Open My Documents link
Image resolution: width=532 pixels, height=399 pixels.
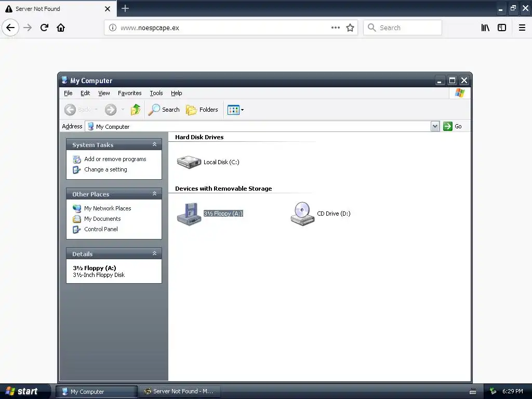(102, 219)
